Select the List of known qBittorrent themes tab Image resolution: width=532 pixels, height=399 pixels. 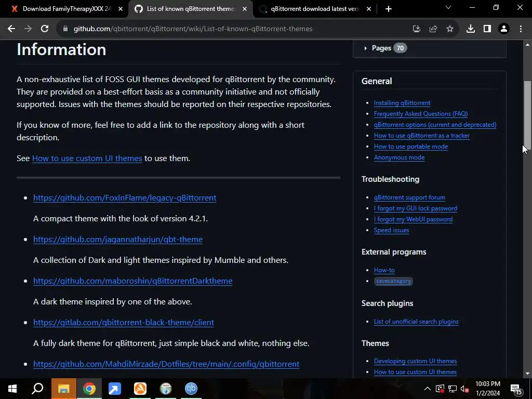pyautogui.click(x=191, y=9)
